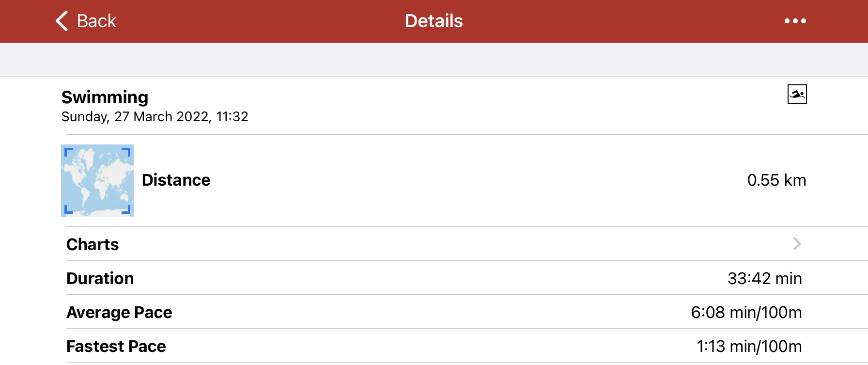This screenshot has width=868, height=365.
Task: Open the three-dot more options menu
Action: pyautogui.click(x=795, y=21)
